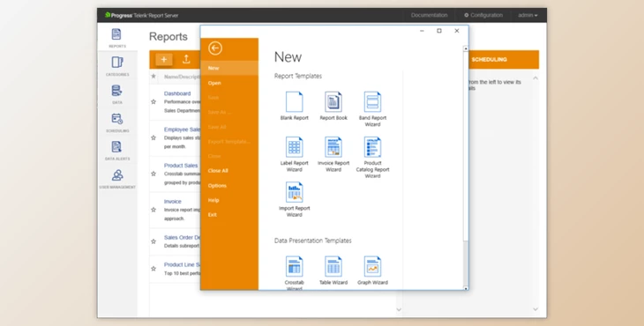Click the vertical scrollbar in the New dialog
This screenshot has width=644, height=326.
click(x=466, y=146)
